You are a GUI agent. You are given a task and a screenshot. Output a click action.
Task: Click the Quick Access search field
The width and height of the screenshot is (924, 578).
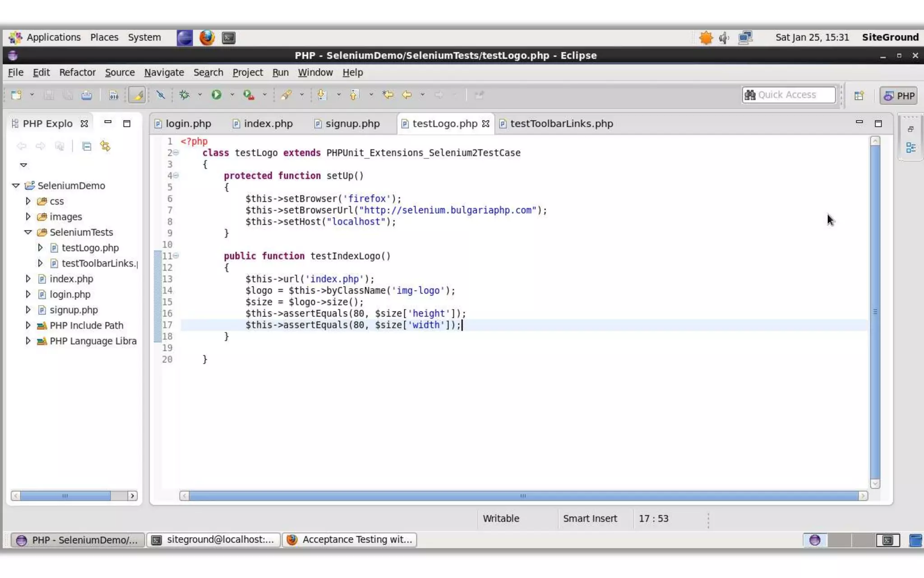[x=789, y=95]
